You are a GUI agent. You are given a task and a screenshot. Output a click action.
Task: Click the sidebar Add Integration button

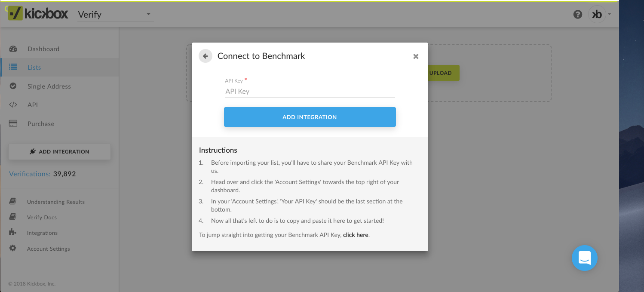point(59,151)
